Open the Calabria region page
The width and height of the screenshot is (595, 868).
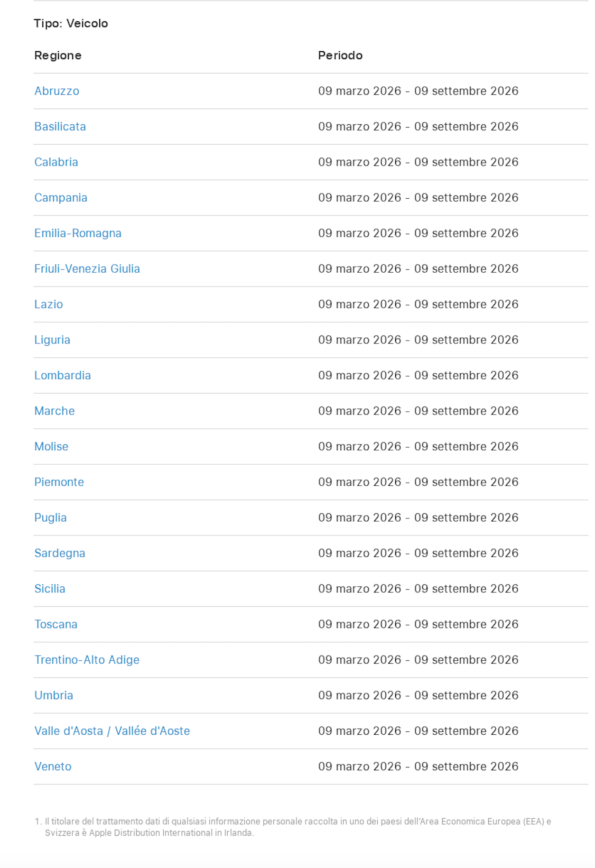point(56,162)
